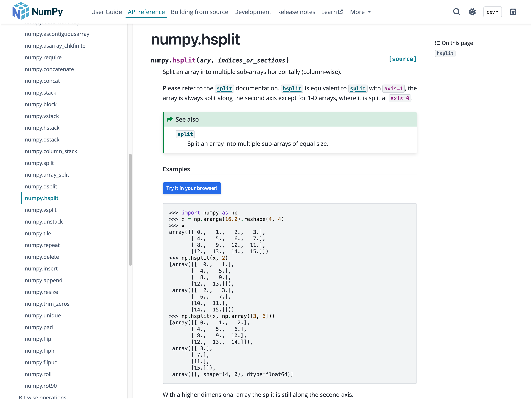This screenshot has height=399, width=532.
Task: Open numpy.vstack in sidebar
Action: click(42, 116)
